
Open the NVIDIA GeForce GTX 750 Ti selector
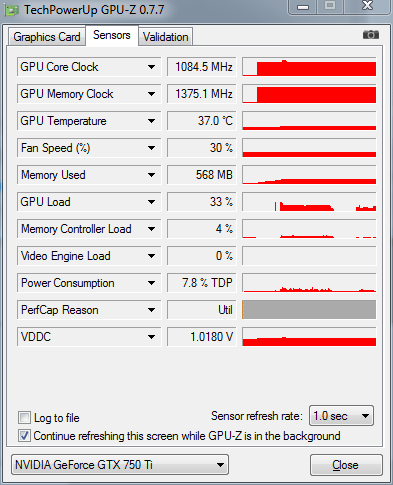[x=120, y=464]
